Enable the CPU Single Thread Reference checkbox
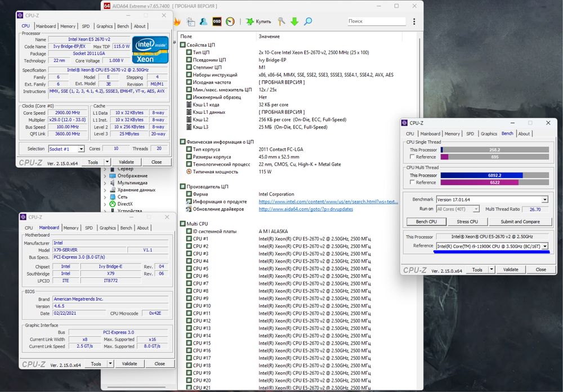 (x=412, y=157)
